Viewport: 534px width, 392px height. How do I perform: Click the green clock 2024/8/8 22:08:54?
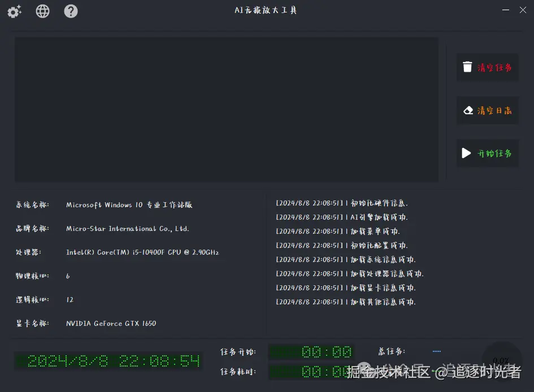pyautogui.click(x=108, y=361)
